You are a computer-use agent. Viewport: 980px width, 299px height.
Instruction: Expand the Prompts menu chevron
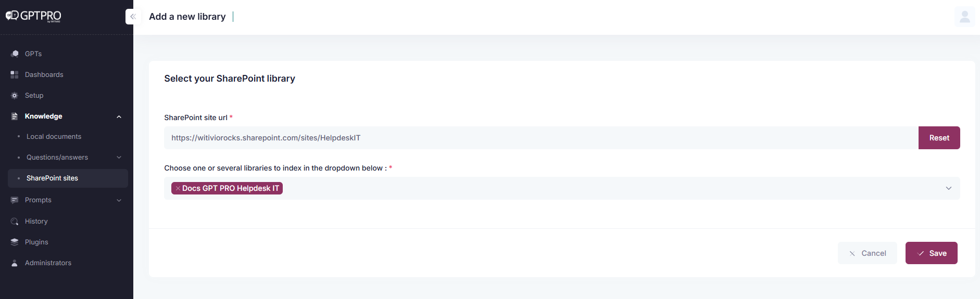[119, 200]
